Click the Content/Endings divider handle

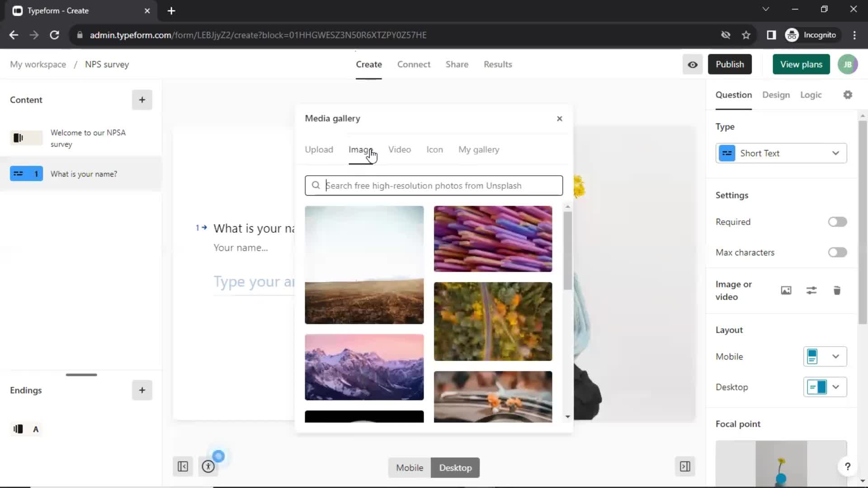(81, 375)
